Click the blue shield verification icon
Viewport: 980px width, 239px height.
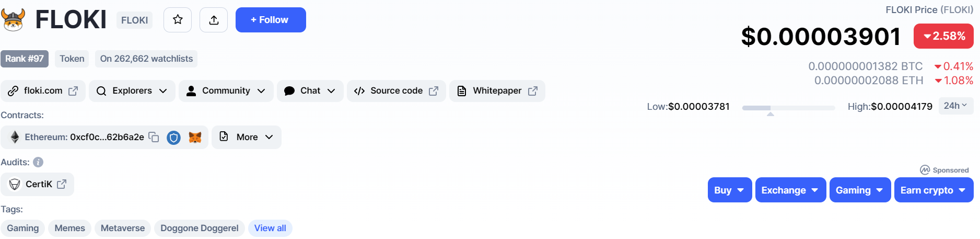pos(173,138)
